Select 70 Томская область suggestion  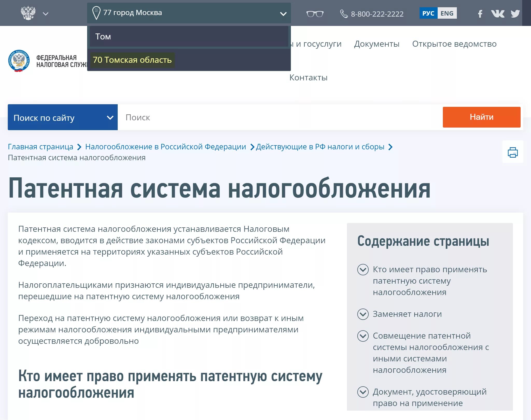[x=132, y=60]
